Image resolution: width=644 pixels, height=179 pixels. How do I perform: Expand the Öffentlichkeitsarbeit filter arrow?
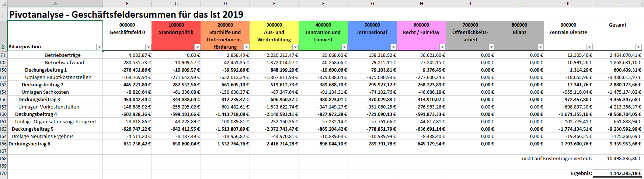[491, 47]
